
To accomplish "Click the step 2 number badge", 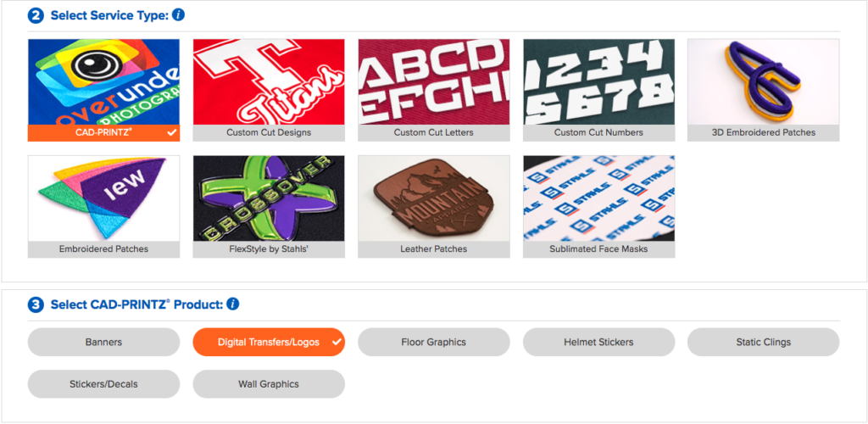I will coord(36,15).
